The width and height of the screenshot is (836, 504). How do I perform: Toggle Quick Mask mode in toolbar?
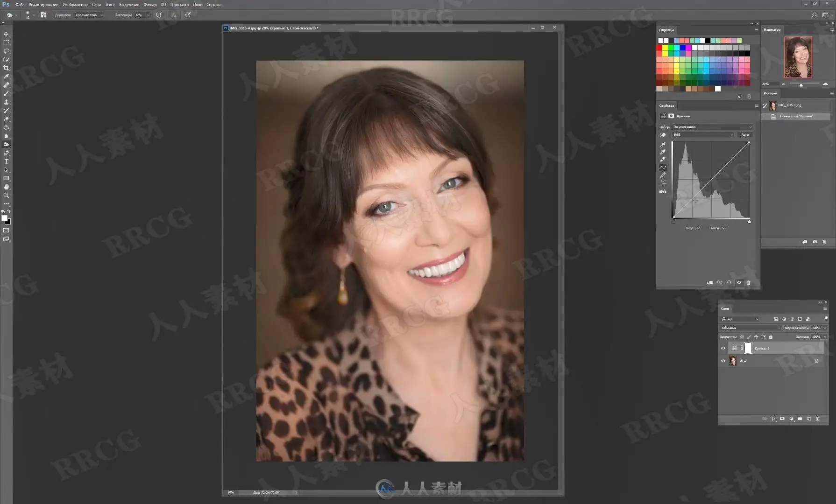[x=6, y=230]
